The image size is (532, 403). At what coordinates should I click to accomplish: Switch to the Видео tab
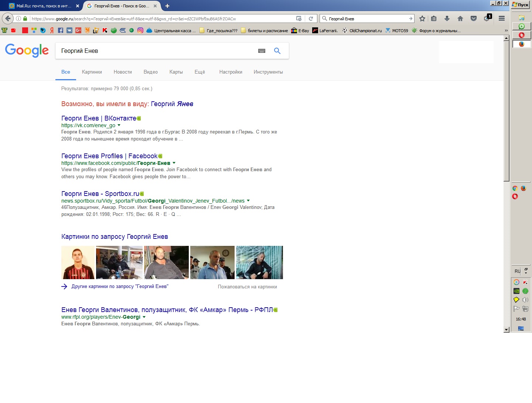click(151, 72)
